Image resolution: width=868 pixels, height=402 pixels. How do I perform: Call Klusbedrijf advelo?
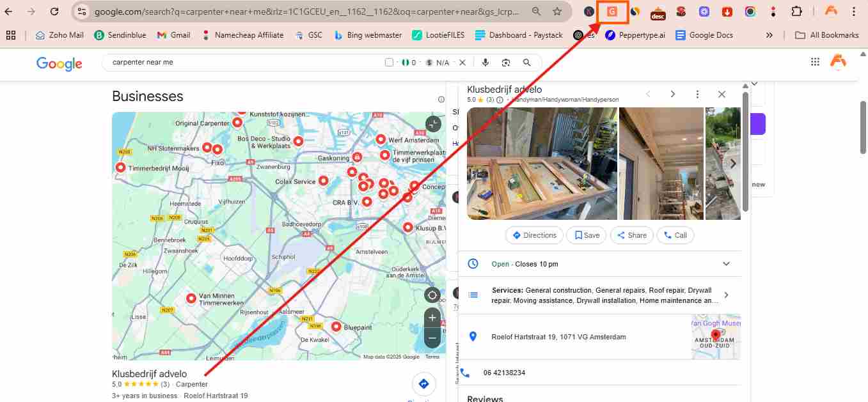[x=675, y=235]
